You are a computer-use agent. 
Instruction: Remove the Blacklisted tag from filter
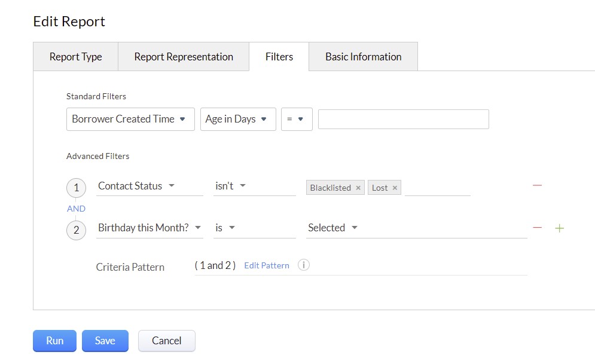click(358, 188)
